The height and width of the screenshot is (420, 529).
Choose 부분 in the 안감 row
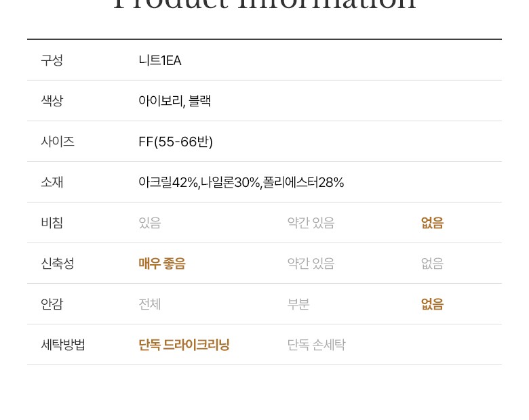click(298, 304)
